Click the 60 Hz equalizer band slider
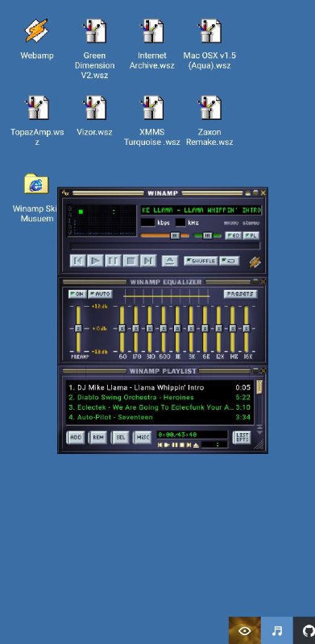 122,328
